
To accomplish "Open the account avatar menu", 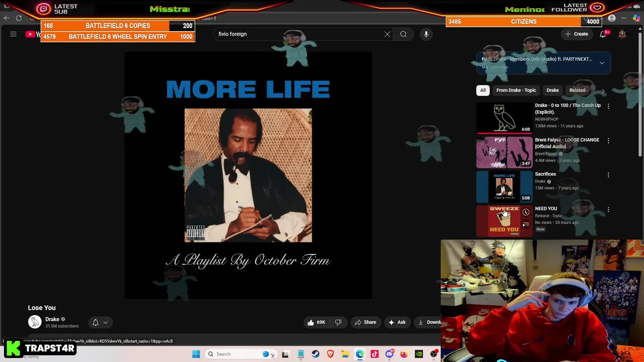I will click(x=622, y=34).
